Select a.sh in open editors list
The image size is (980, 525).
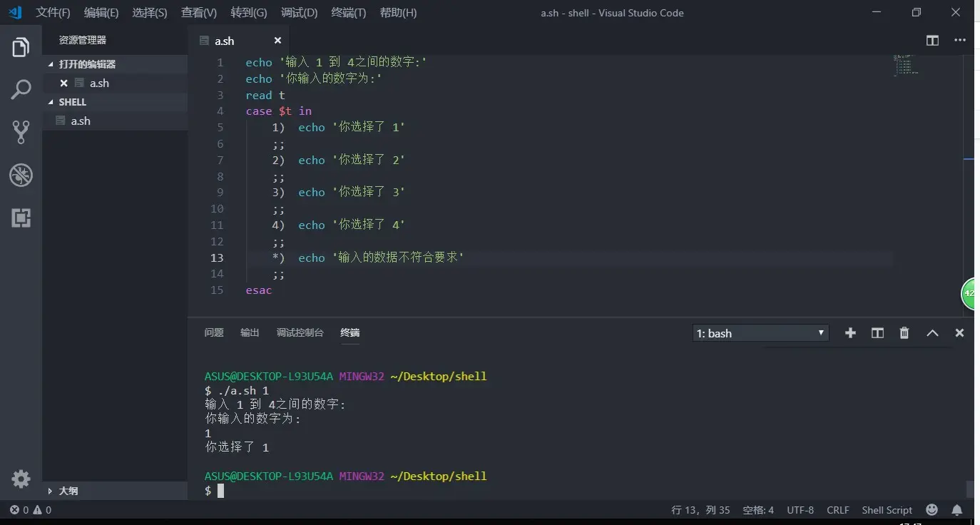[x=115, y=83]
